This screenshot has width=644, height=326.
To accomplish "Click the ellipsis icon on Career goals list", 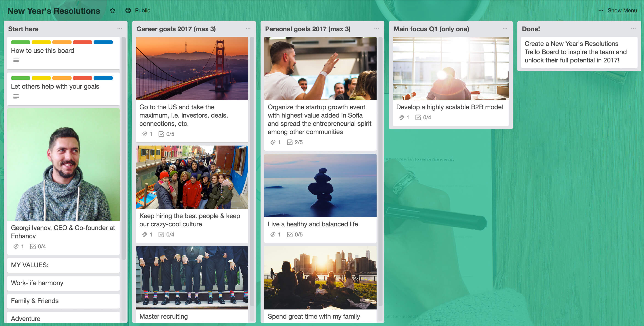I will click(248, 29).
